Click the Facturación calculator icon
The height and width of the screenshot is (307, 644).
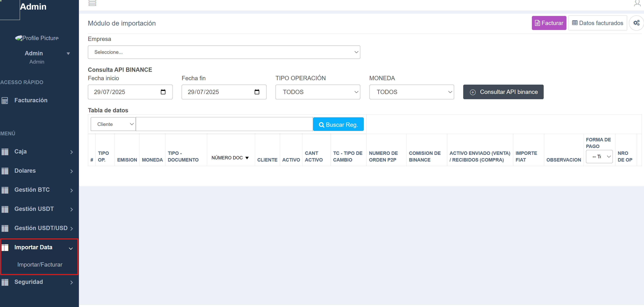(x=5, y=100)
